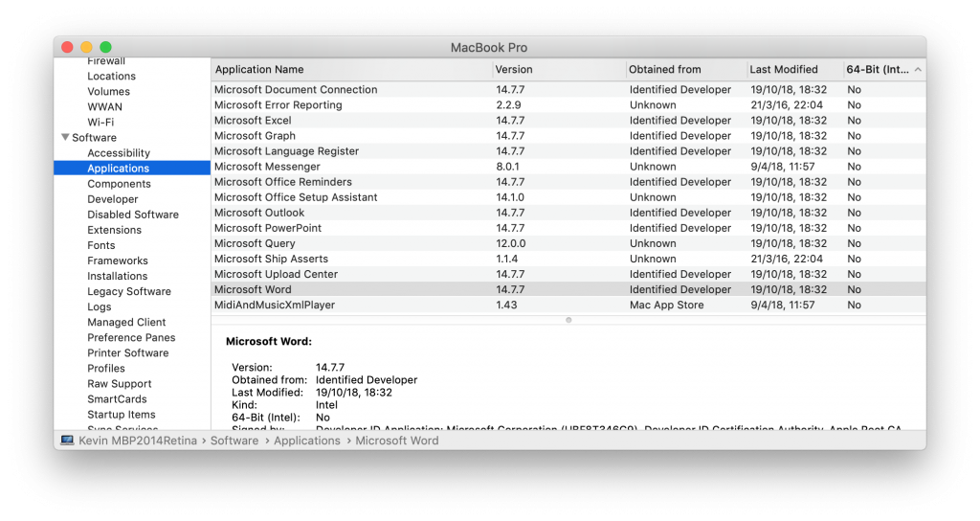Screen dimensions: 980x521
Task: Click the Kind: Intel detail line
Action: [x=285, y=405]
